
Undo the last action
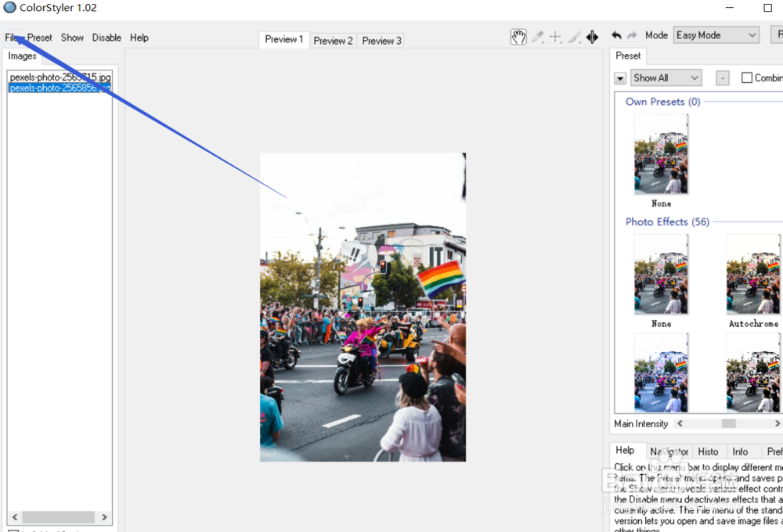pyautogui.click(x=617, y=35)
